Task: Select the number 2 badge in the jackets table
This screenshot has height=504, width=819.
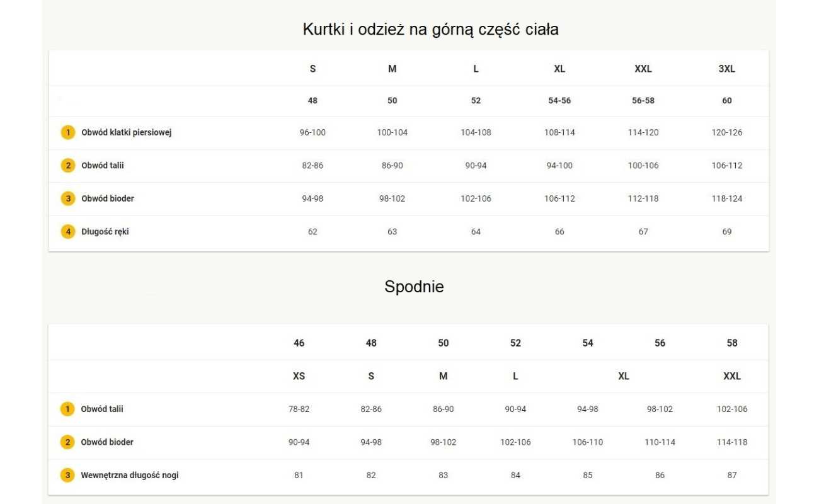Action: [68, 166]
